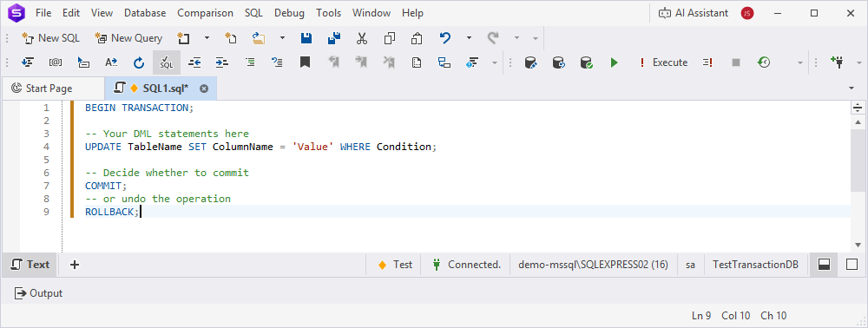Click the New SQL button
Viewport: 868px width, 328px height.
point(50,38)
